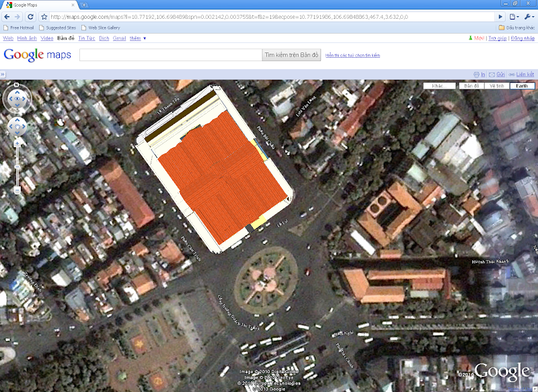This screenshot has width=538, height=392.
Task: Expand the 'thêm' more-services dropdown
Action: [138, 38]
